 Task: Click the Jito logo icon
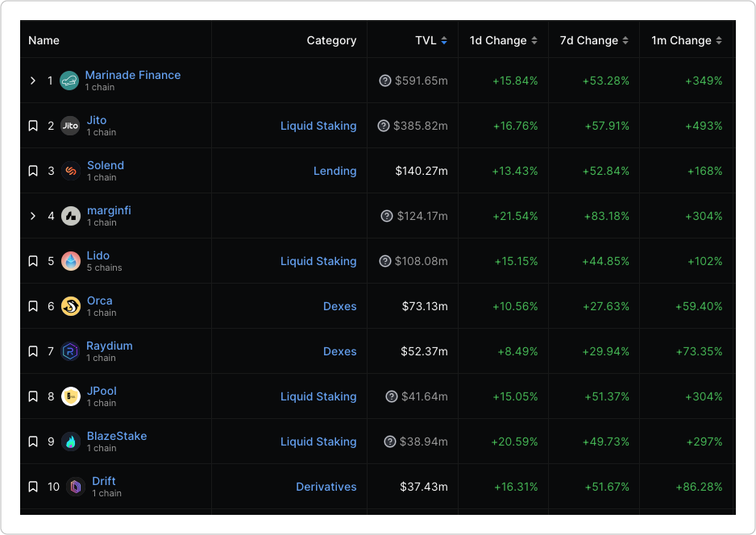70,126
